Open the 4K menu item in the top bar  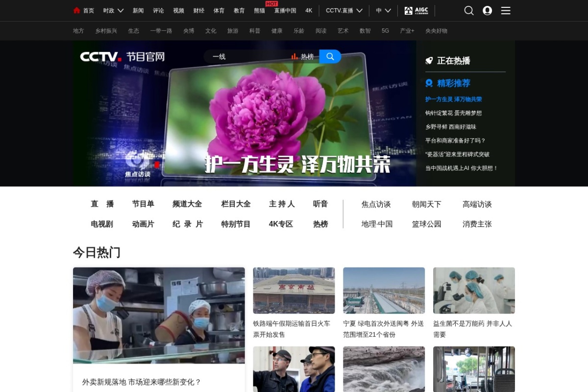point(309,10)
